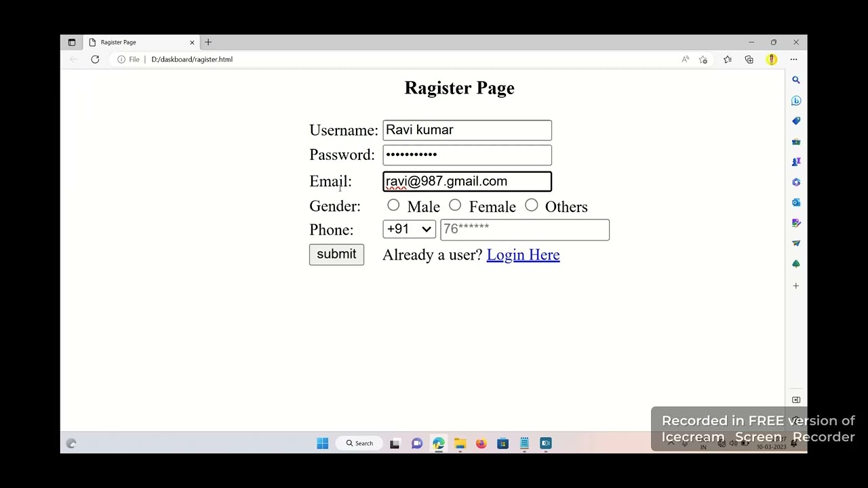Open +91 country code dropdown
This screenshot has height=488, width=868.
[409, 230]
